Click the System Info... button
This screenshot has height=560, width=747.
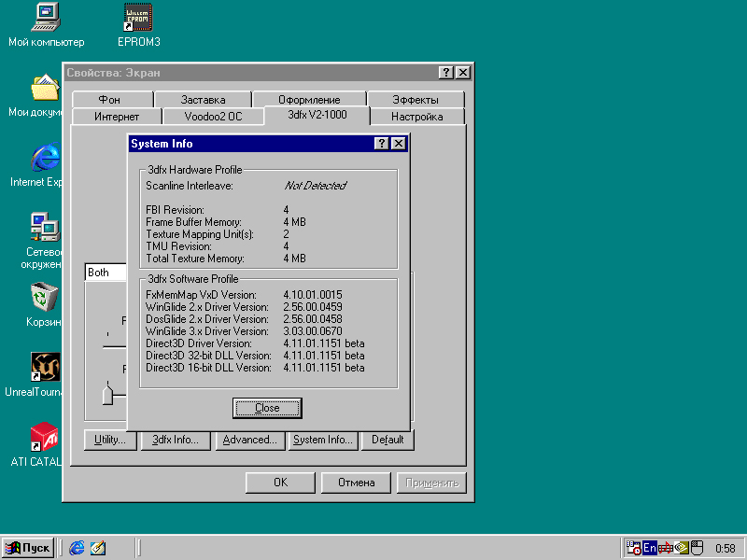point(322,440)
